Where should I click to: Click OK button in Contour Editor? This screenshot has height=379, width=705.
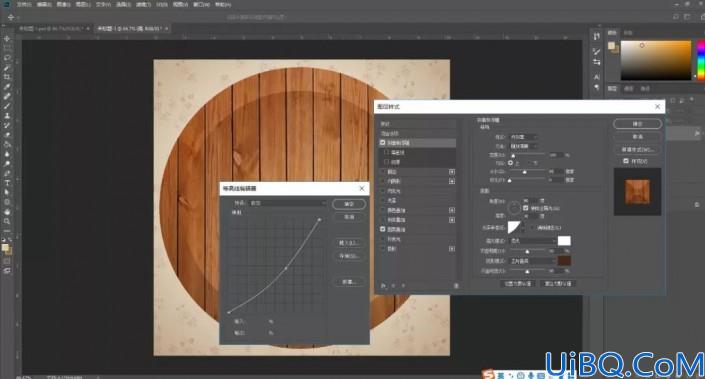(349, 204)
